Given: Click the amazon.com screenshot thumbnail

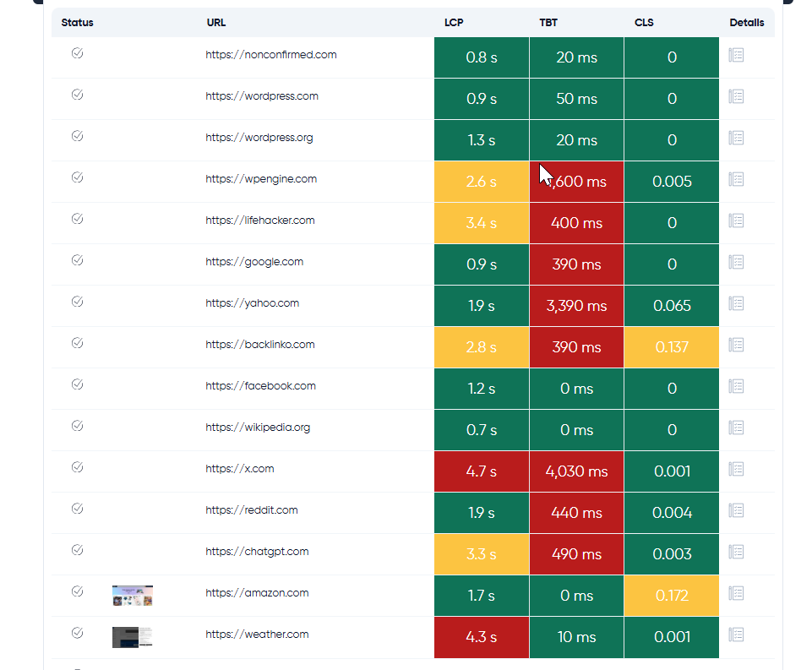Looking at the screenshot, I should tap(132, 594).
